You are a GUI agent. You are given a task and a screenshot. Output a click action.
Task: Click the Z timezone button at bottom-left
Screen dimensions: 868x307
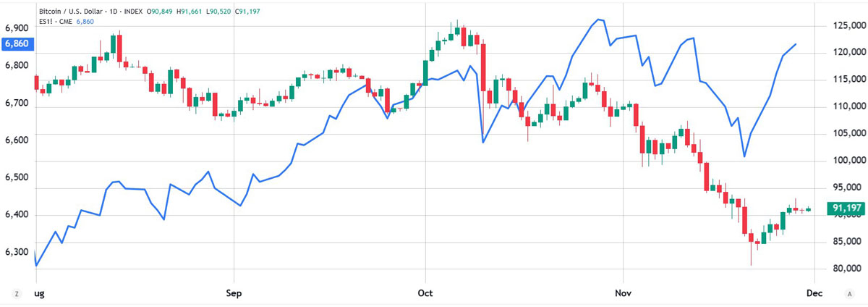[16, 293]
